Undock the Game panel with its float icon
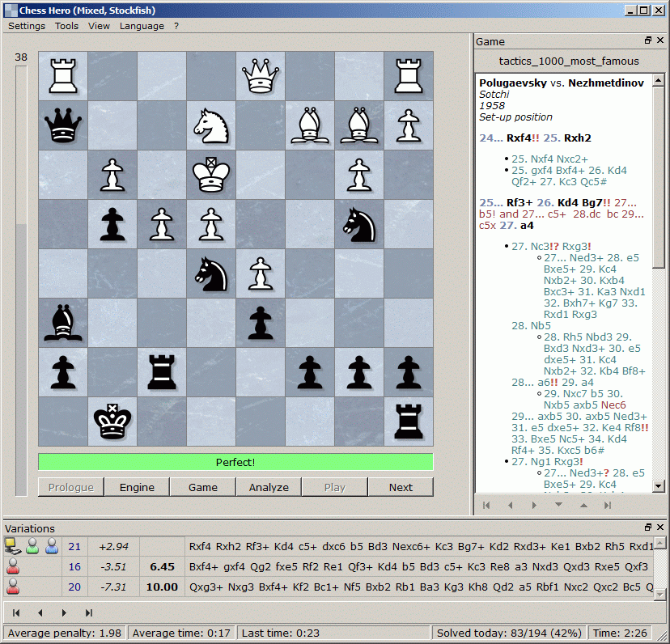 tap(647, 40)
